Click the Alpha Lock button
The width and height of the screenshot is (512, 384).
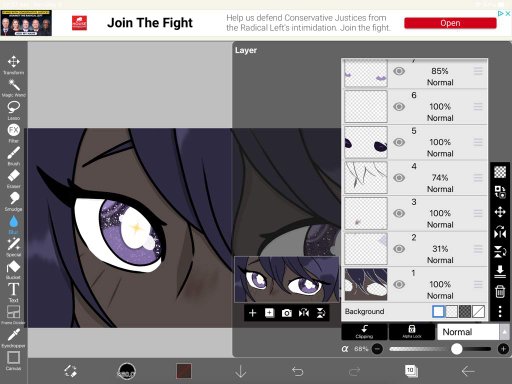pyautogui.click(x=412, y=332)
